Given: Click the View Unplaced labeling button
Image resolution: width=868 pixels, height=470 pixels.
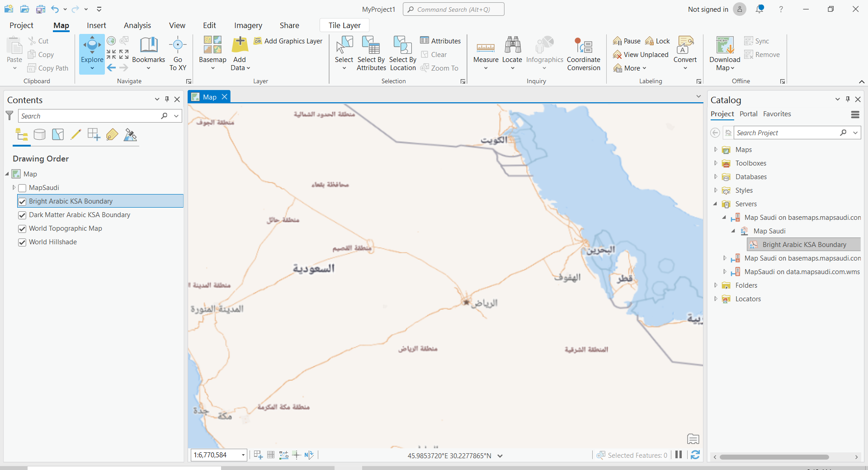Looking at the screenshot, I should tap(641, 55).
